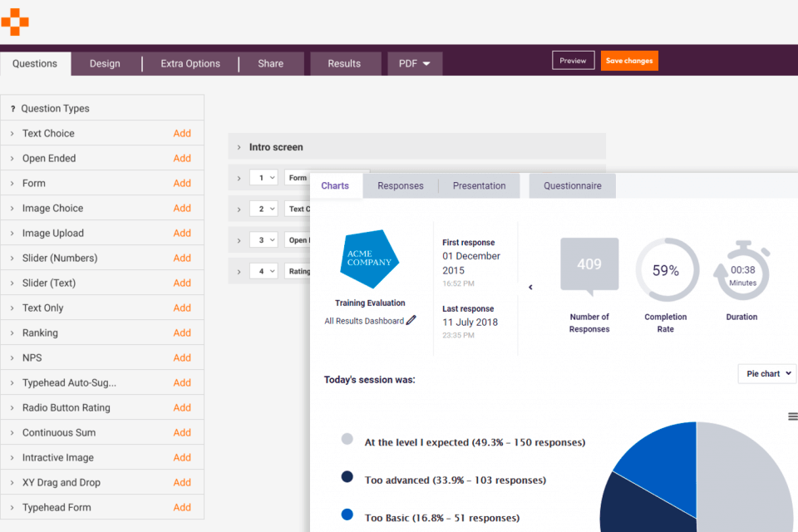Open question number 2 dropdown
The height and width of the screenshot is (532, 798).
click(x=264, y=209)
